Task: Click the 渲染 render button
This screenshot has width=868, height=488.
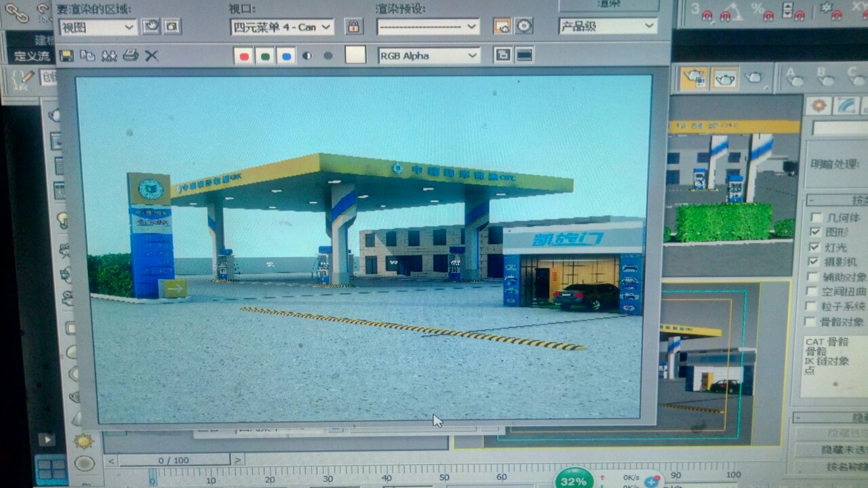Action: coord(608,4)
